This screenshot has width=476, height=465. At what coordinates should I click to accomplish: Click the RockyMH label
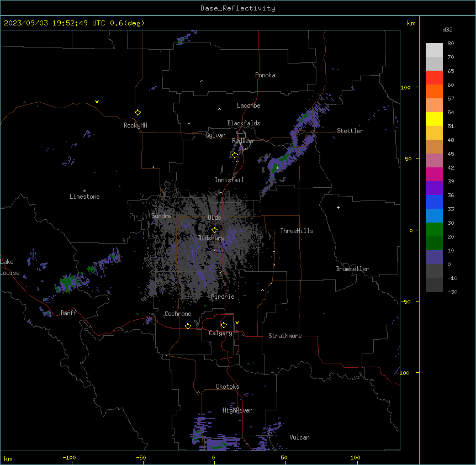click(x=135, y=125)
